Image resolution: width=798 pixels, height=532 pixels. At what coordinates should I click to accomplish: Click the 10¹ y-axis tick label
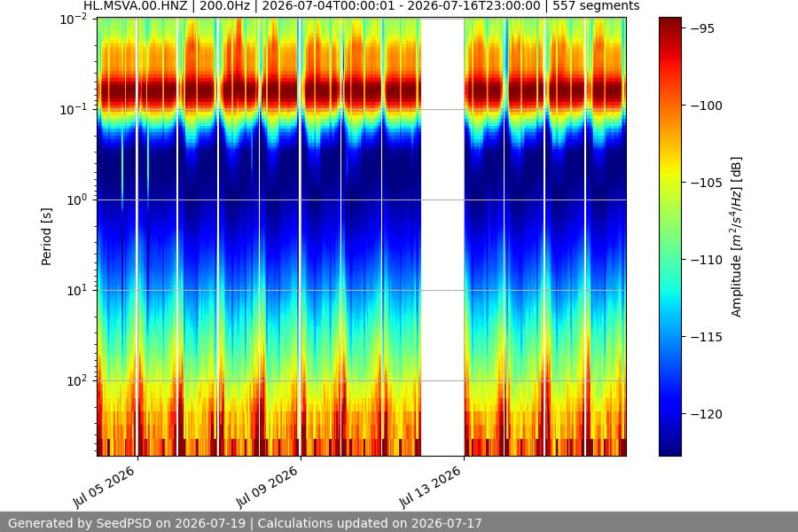77,291
